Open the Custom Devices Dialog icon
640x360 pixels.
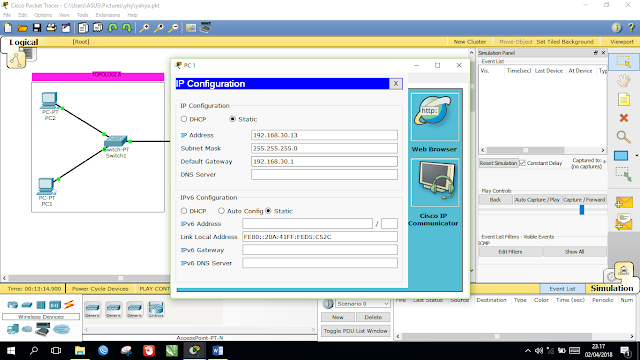[x=205, y=28]
